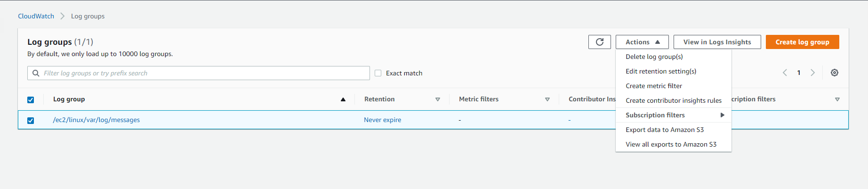Open the table preferences gear icon

[834, 73]
